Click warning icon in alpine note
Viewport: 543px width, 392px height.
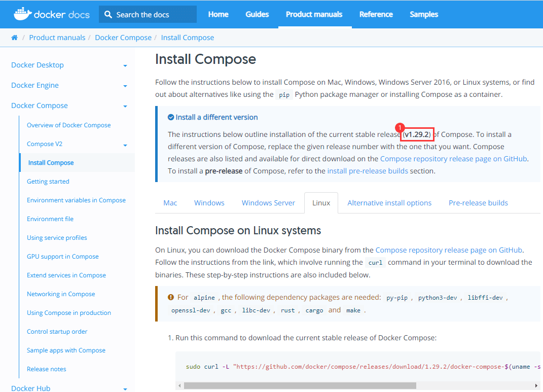(x=171, y=297)
